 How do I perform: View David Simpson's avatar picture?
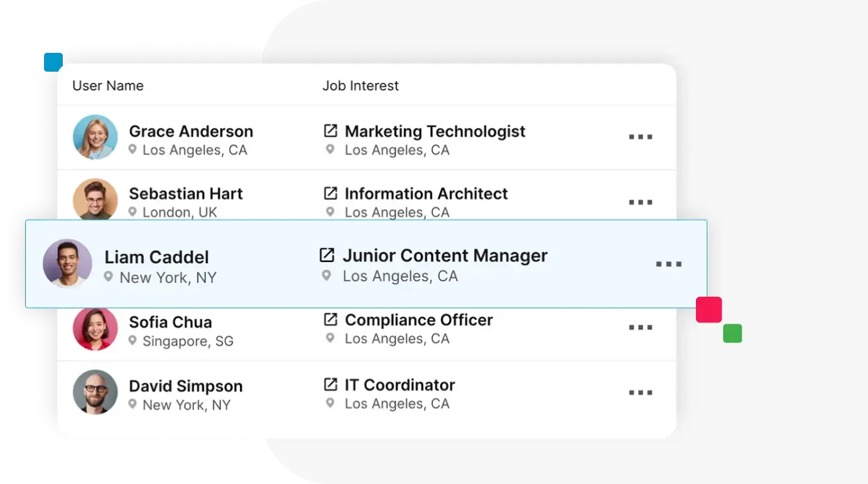[95, 392]
